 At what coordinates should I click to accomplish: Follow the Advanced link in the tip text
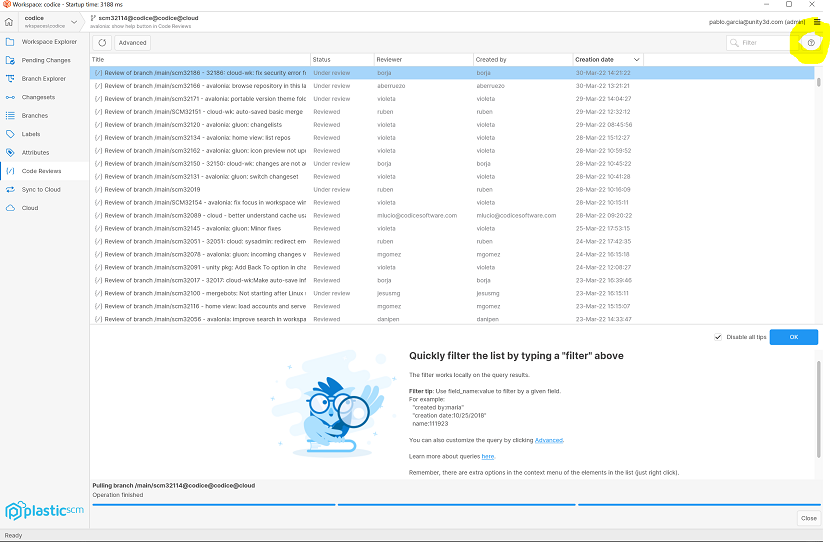pyautogui.click(x=548, y=440)
